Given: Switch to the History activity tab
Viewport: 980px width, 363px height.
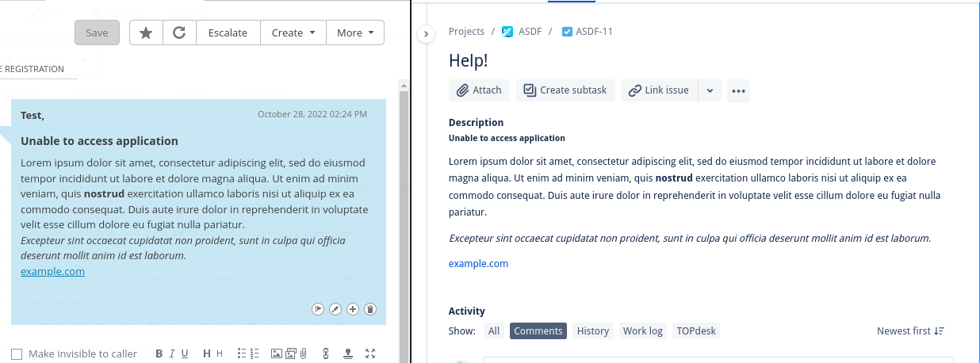Looking at the screenshot, I should [592, 331].
